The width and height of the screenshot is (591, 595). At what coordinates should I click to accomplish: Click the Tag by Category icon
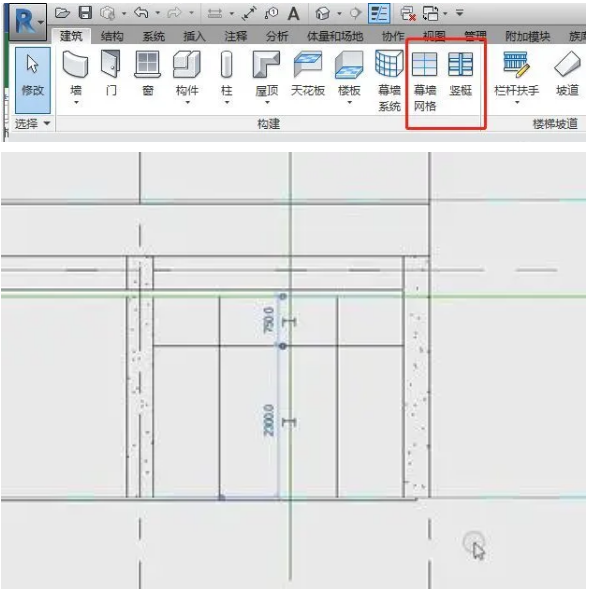pos(271,14)
